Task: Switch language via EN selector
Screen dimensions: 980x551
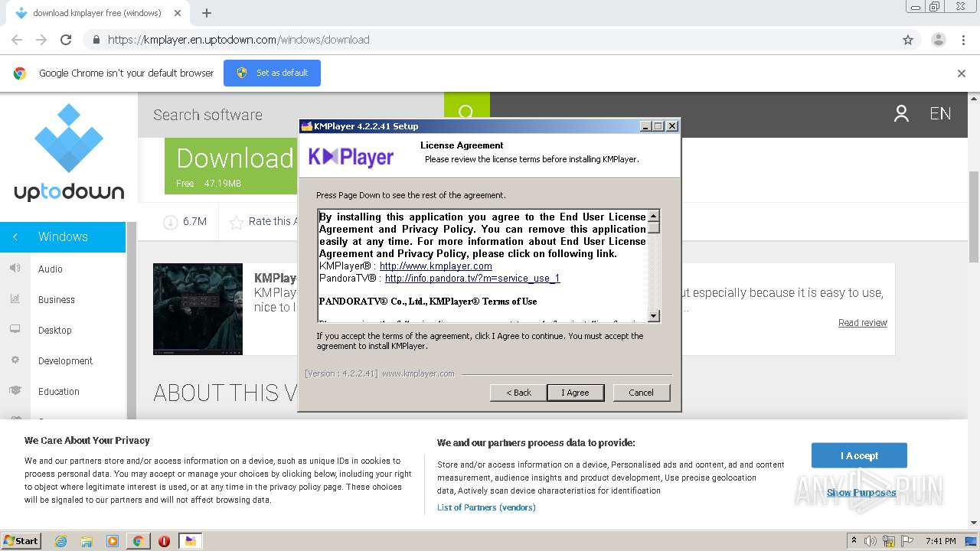Action: pyautogui.click(x=940, y=114)
